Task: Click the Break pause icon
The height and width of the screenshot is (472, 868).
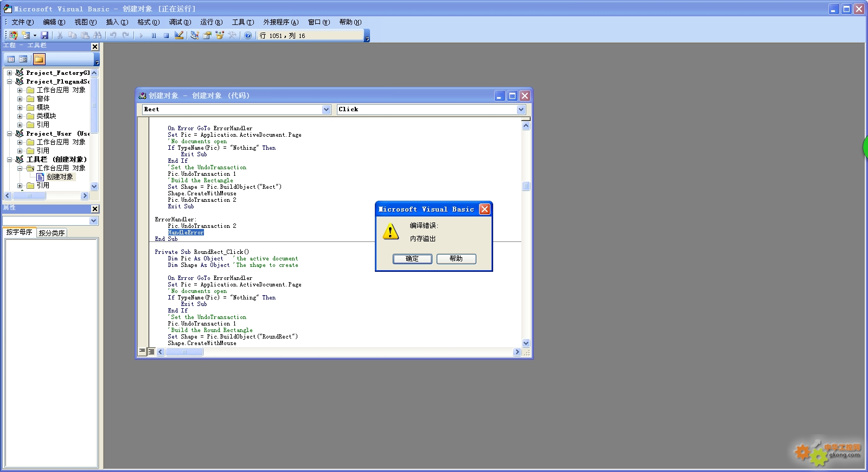Action: 154,35
